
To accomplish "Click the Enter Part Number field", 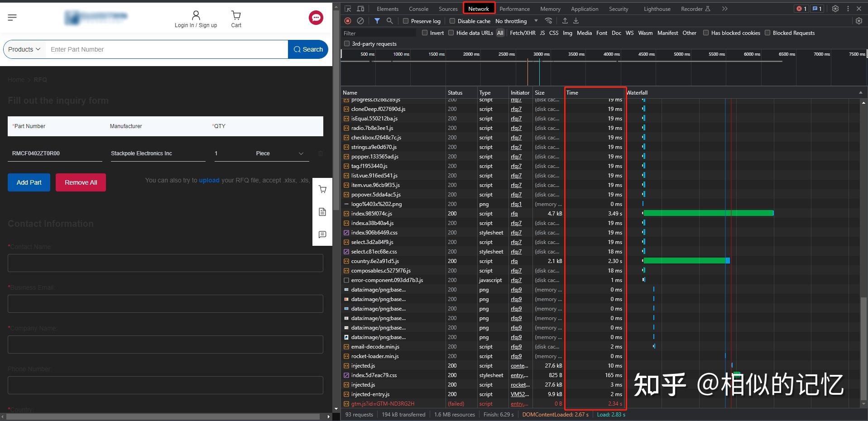I will [x=166, y=49].
